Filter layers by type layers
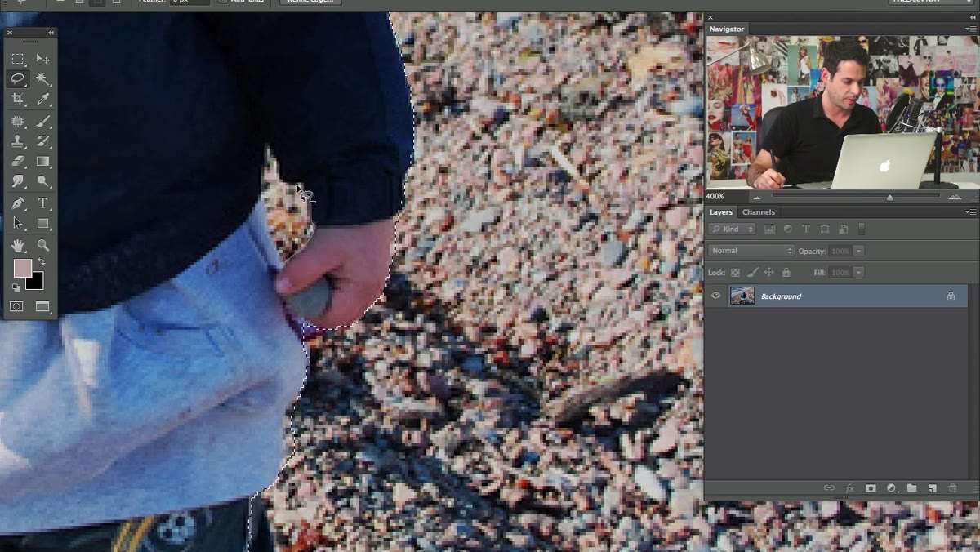Viewport: 980px width, 552px height. [x=806, y=229]
